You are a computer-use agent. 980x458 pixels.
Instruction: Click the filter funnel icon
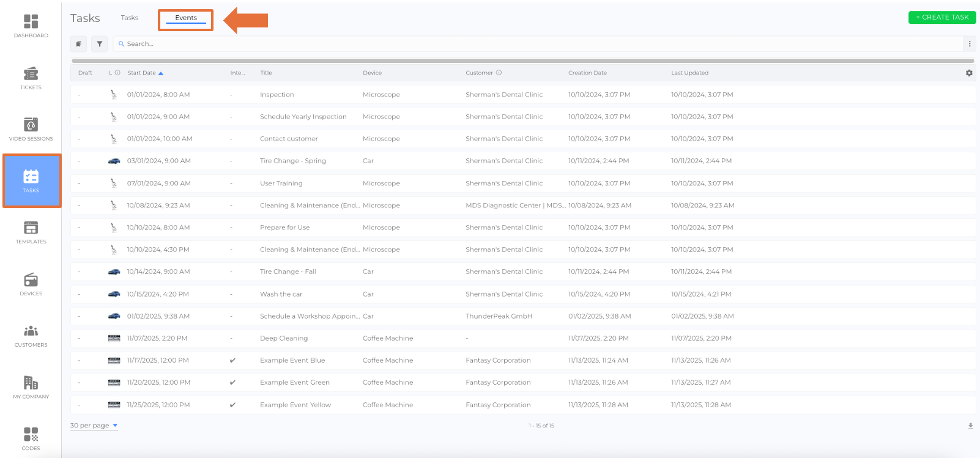tap(99, 44)
